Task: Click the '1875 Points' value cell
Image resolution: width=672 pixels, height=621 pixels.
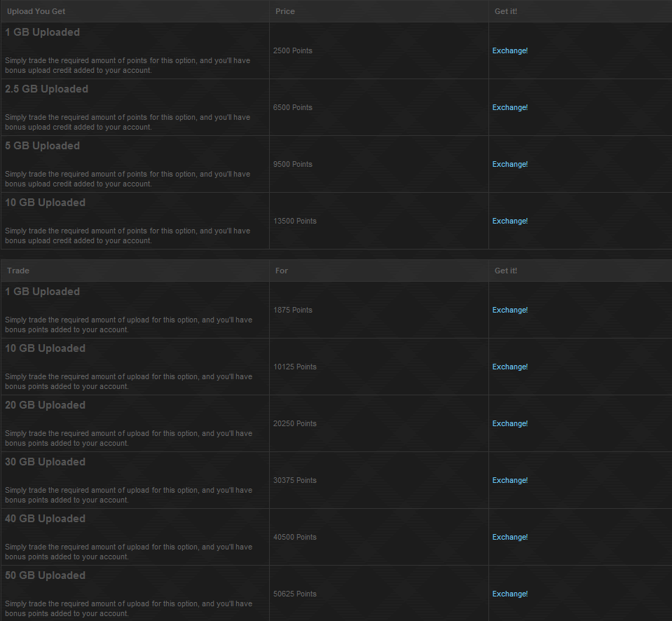Action: tap(379, 310)
